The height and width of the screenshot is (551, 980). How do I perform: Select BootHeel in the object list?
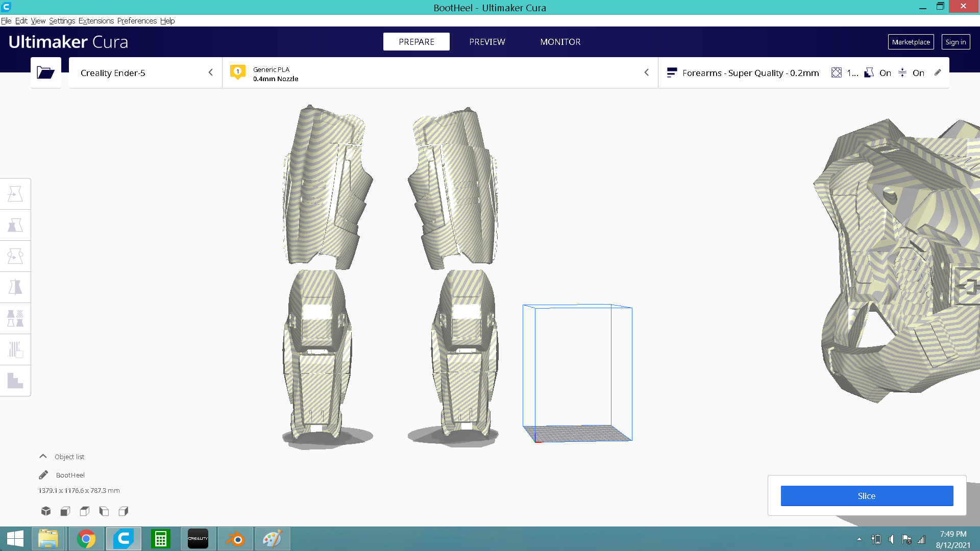coord(70,475)
